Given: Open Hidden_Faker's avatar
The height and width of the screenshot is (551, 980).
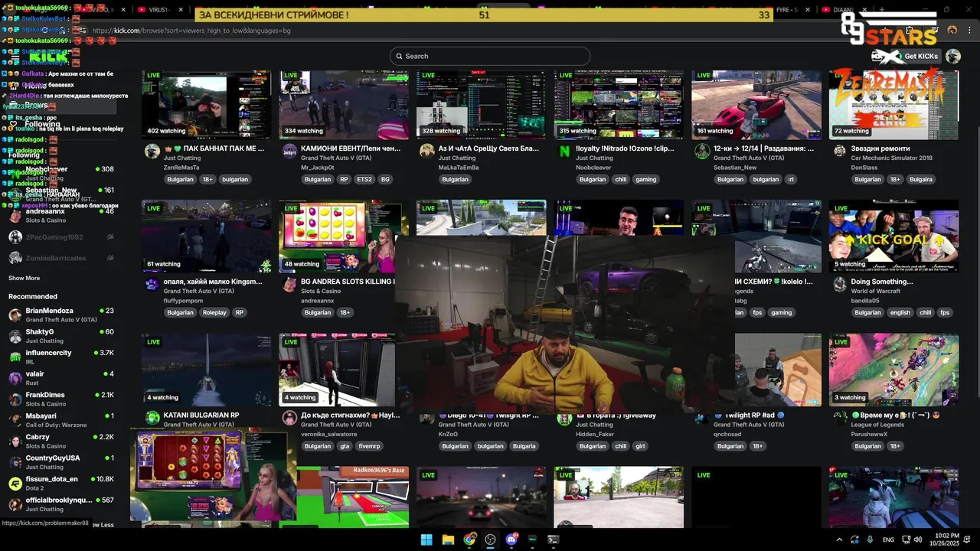Looking at the screenshot, I should pos(564,418).
